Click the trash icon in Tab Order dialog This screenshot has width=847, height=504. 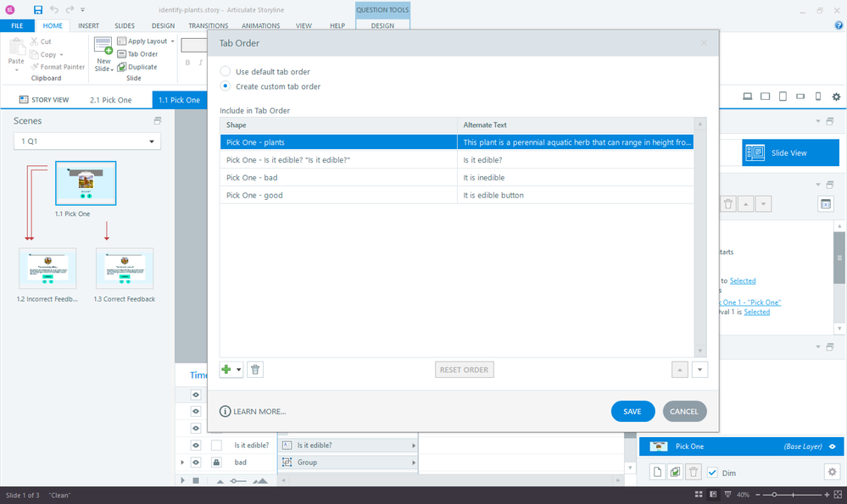pyautogui.click(x=255, y=369)
